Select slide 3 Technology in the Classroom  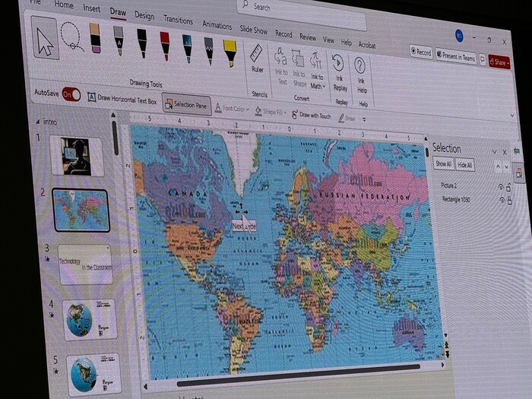click(85, 264)
